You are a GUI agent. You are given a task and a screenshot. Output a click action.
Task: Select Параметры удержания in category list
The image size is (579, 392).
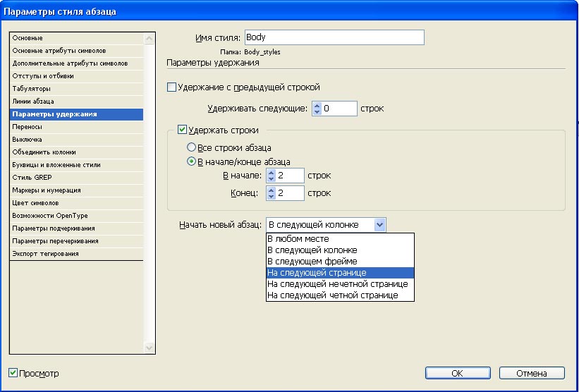(x=77, y=114)
